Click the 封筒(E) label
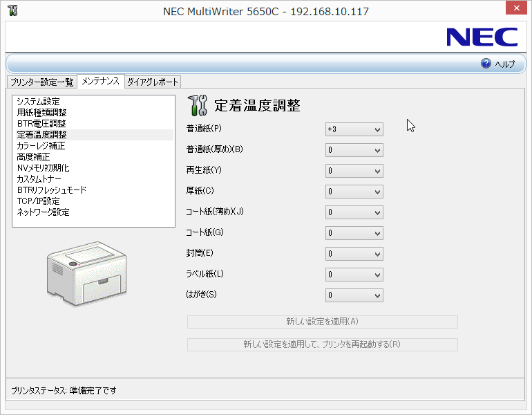The image size is (532, 415). point(200,253)
